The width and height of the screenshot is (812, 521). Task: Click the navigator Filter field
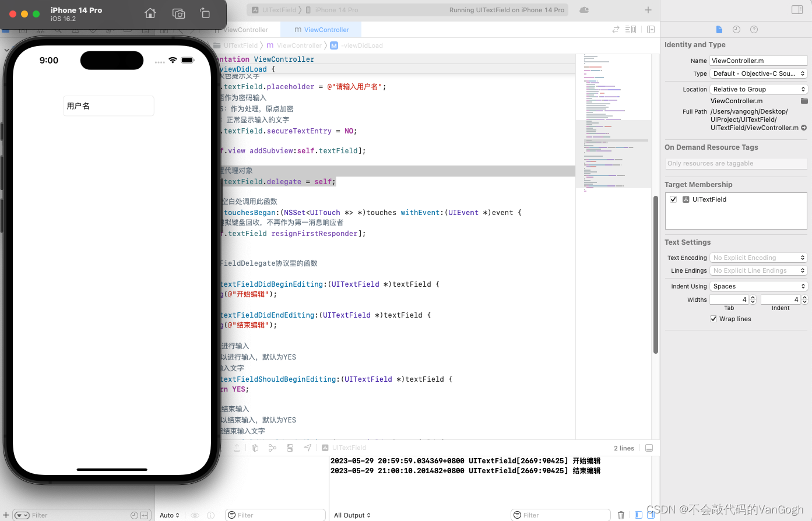[x=82, y=515]
